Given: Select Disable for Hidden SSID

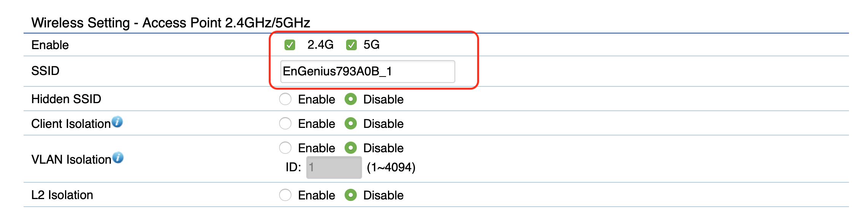Looking at the screenshot, I should click(x=351, y=99).
